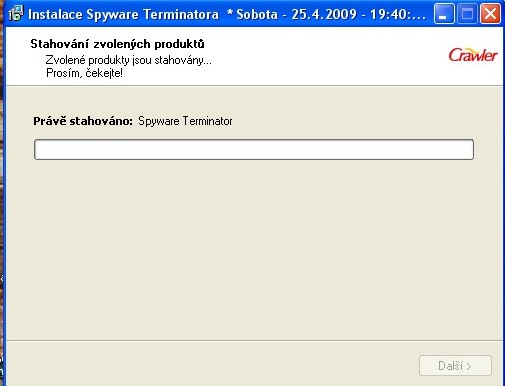Click the red Crawler logo
Image resolution: width=505 pixels, height=386 pixels.
point(473,55)
